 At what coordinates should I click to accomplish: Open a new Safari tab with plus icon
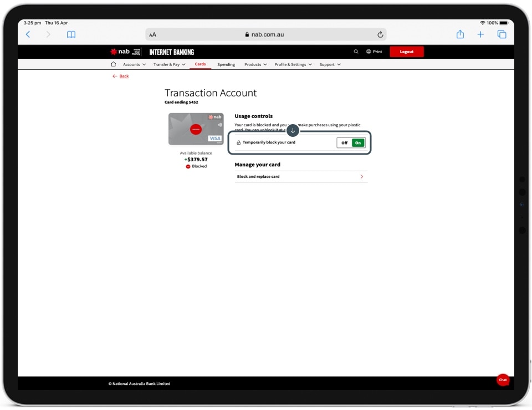tap(480, 34)
